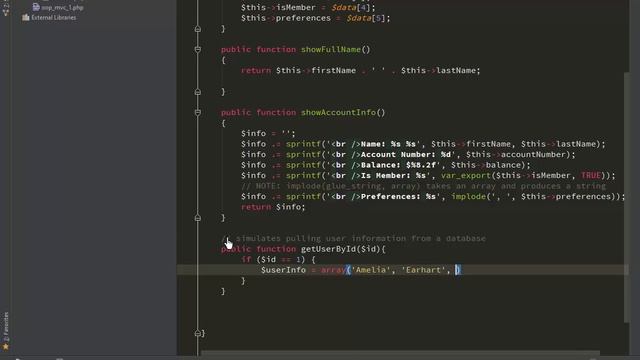
Task: Click the 'Earhart' string literal
Action: coord(423,270)
